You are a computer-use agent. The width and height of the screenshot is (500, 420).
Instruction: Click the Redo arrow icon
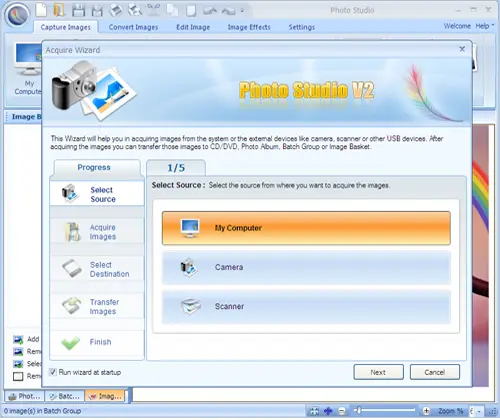click(229, 10)
